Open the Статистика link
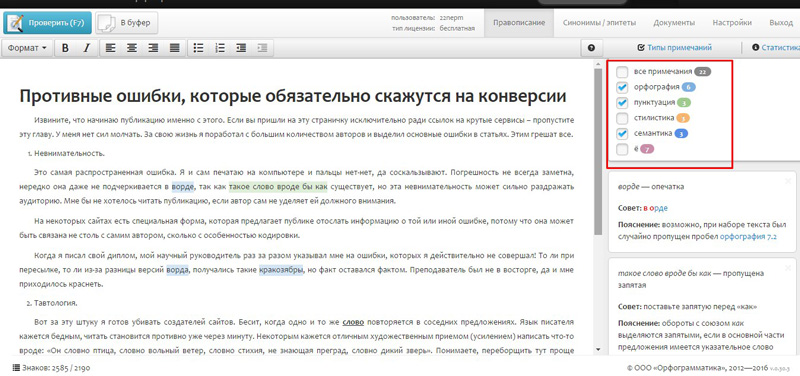This screenshot has height=376, width=800. pos(776,48)
